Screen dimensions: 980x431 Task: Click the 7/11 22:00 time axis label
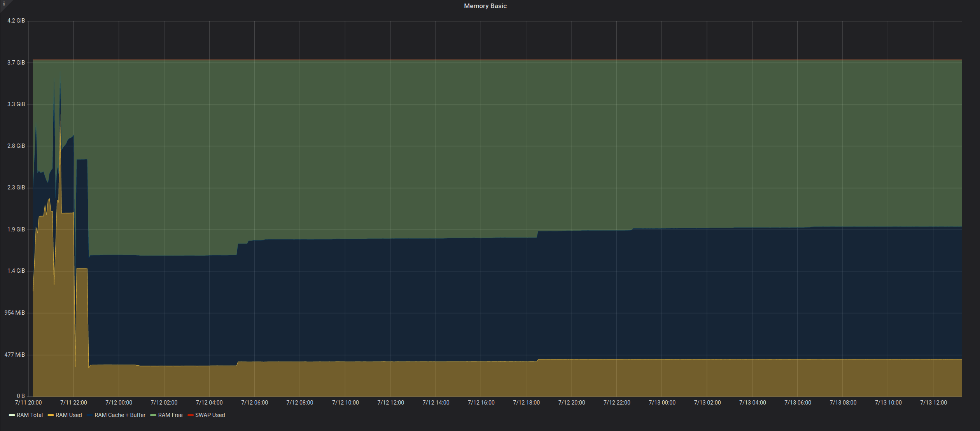click(x=73, y=403)
